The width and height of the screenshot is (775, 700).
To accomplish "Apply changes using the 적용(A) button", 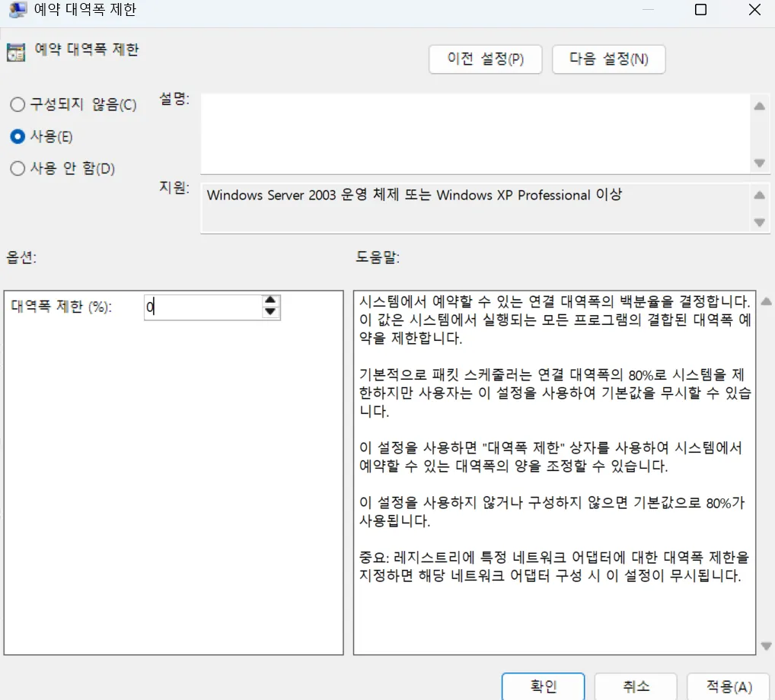I will [727, 686].
